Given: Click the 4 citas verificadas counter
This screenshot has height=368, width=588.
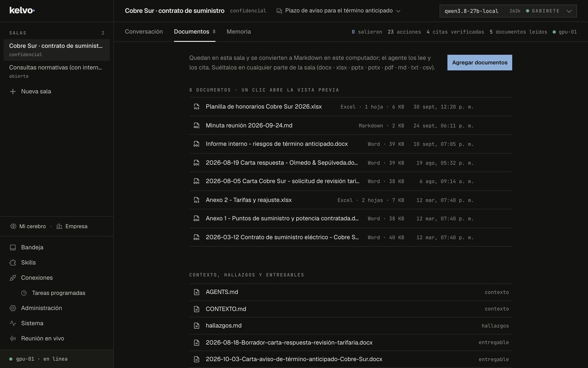Looking at the screenshot, I should click(x=455, y=32).
